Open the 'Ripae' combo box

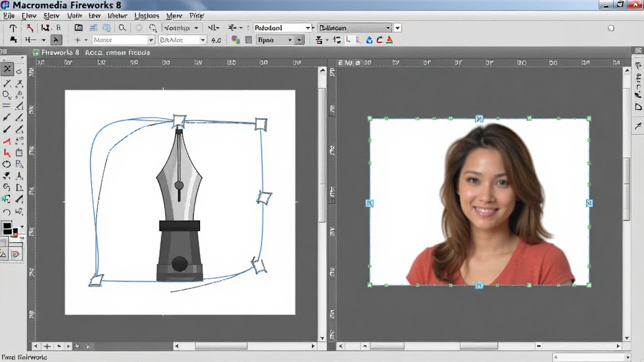pyautogui.click(x=275, y=40)
